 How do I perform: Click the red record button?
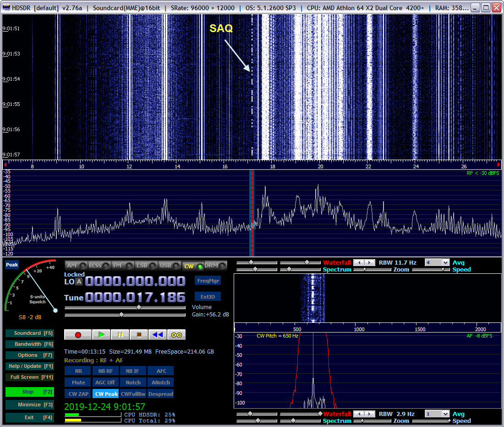78,335
